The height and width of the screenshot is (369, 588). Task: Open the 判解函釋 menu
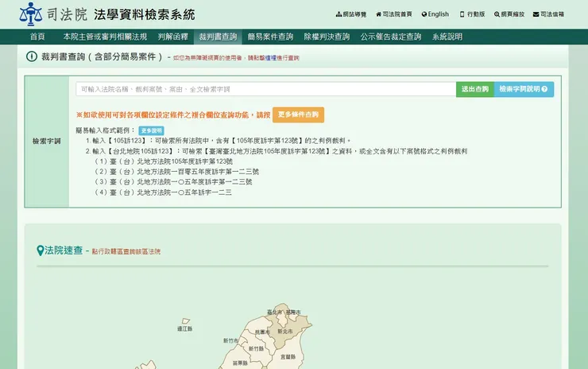(173, 37)
